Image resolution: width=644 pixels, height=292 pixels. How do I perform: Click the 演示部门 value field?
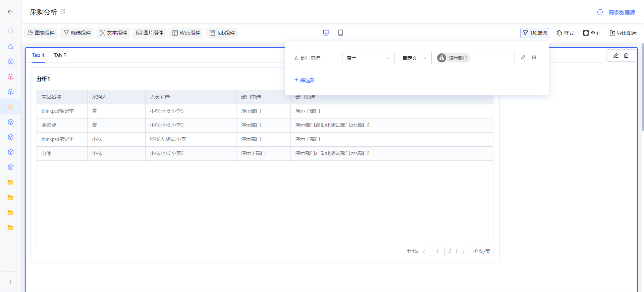click(475, 58)
